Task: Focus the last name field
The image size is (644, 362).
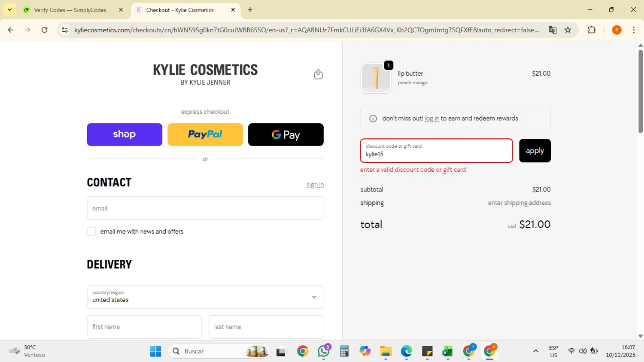Action: click(x=266, y=327)
